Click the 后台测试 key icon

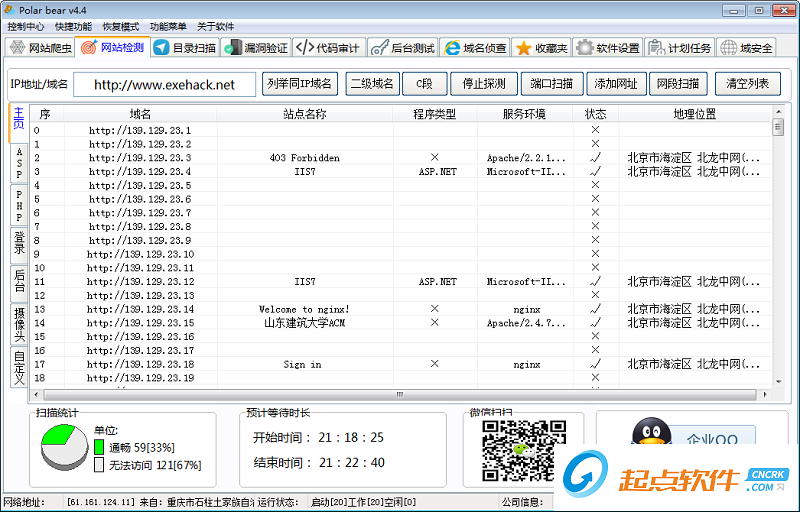[380, 48]
